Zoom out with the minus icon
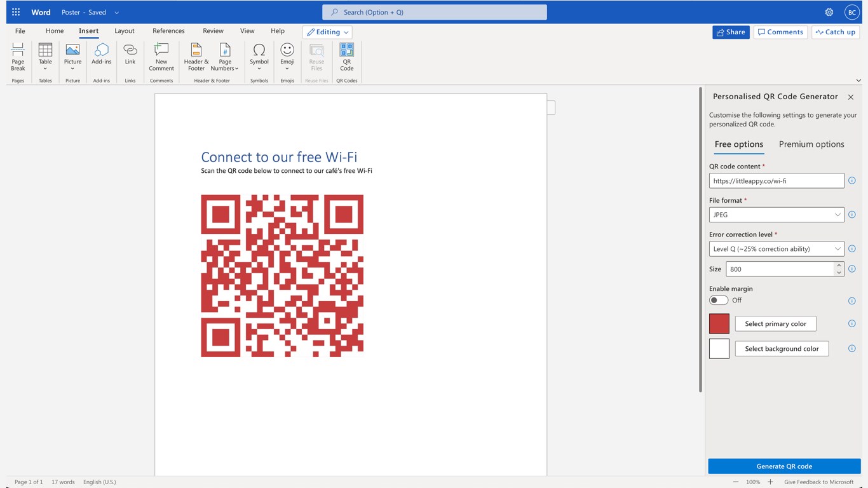 coord(736,482)
